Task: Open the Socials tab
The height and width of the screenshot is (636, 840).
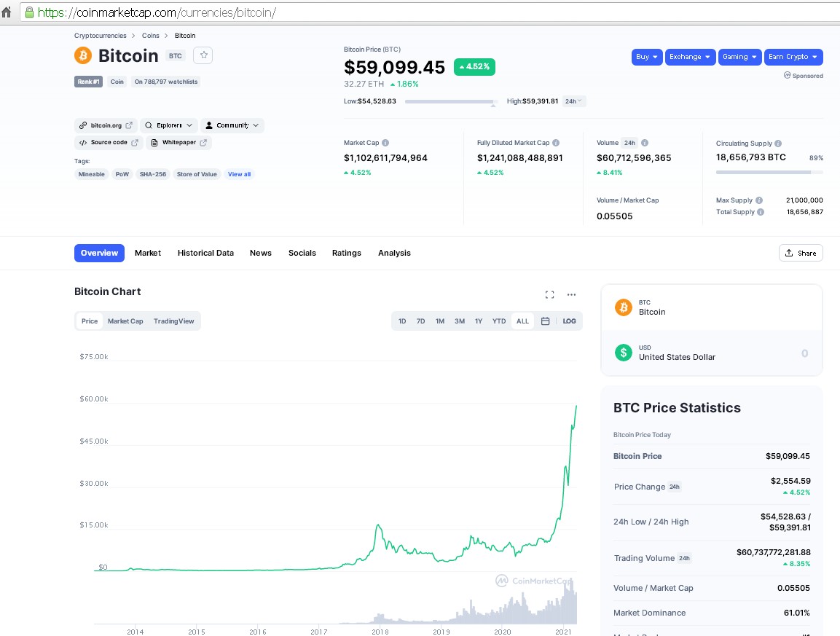Action: (302, 253)
